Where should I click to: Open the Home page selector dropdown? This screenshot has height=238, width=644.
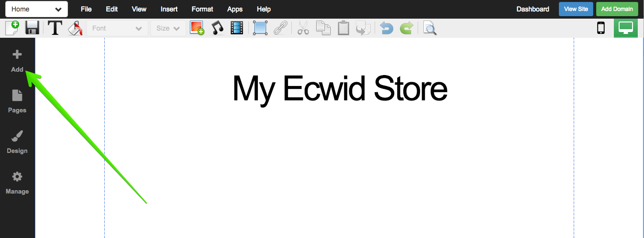pyautogui.click(x=36, y=9)
